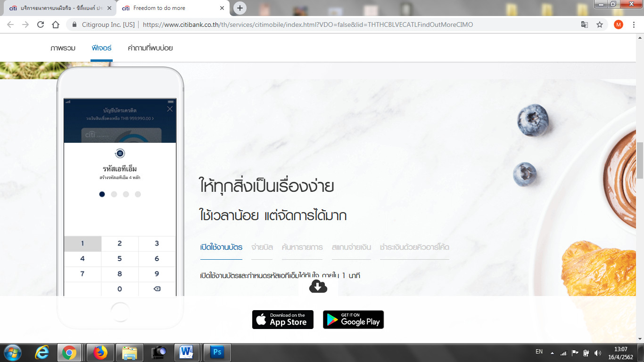This screenshot has height=362, width=644.
Task: Select the ฟีเจอร์ navigation item
Action: tap(101, 48)
